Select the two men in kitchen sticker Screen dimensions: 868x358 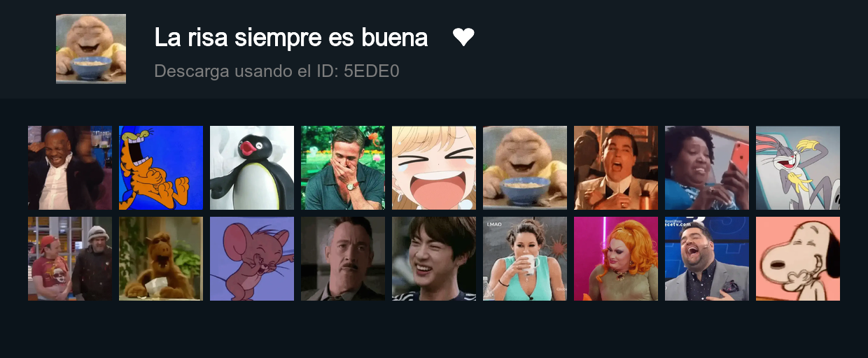[70, 259]
